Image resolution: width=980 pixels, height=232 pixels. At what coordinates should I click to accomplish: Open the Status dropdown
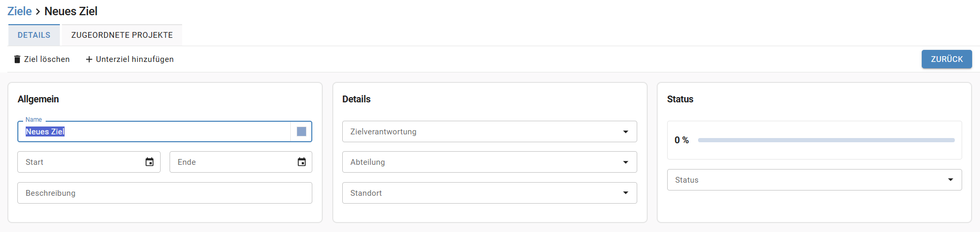[814, 180]
